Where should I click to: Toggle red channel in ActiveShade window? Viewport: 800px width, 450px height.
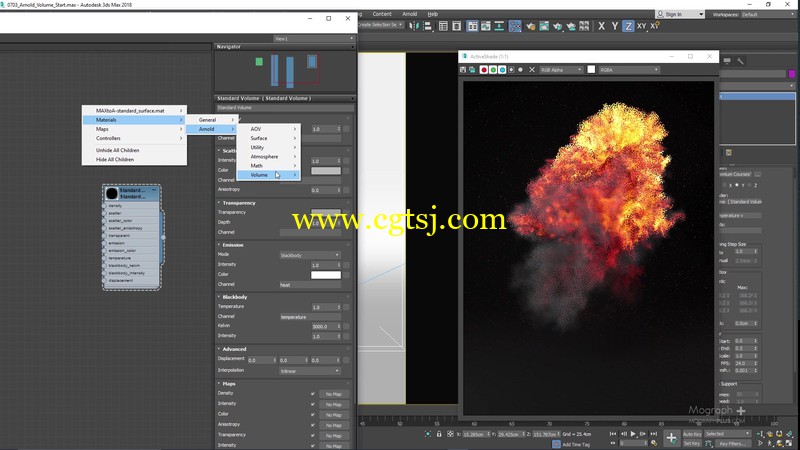coord(484,69)
